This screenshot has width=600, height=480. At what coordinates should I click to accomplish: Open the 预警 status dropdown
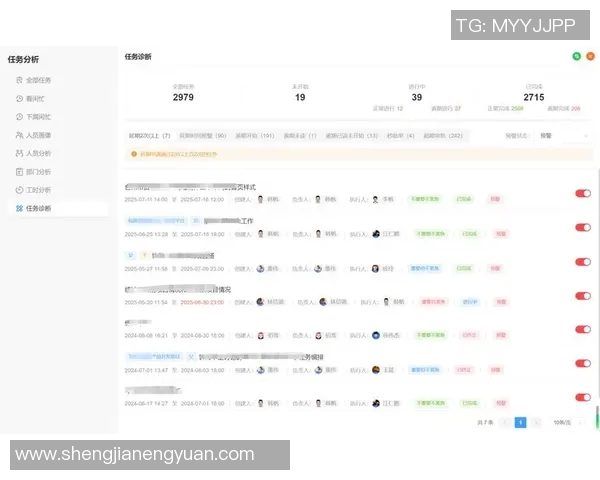pyautogui.click(x=563, y=136)
